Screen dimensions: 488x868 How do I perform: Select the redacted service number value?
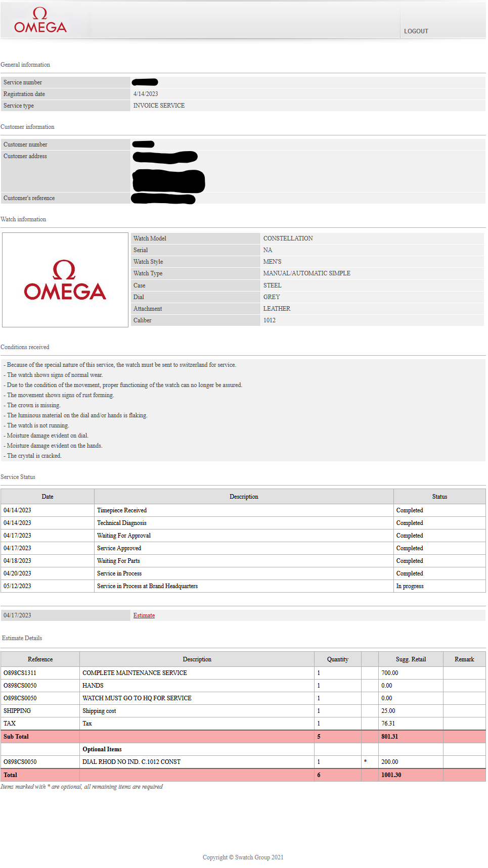tap(145, 82)
